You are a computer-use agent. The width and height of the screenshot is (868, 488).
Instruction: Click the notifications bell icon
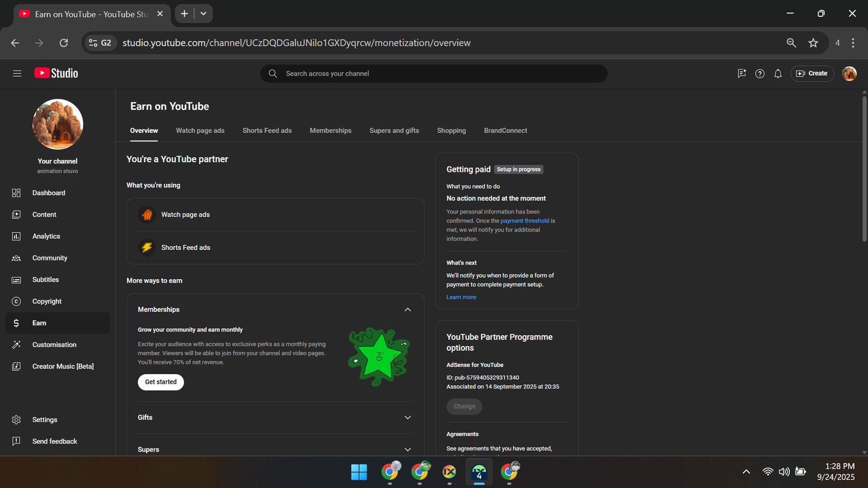[777, 74]
